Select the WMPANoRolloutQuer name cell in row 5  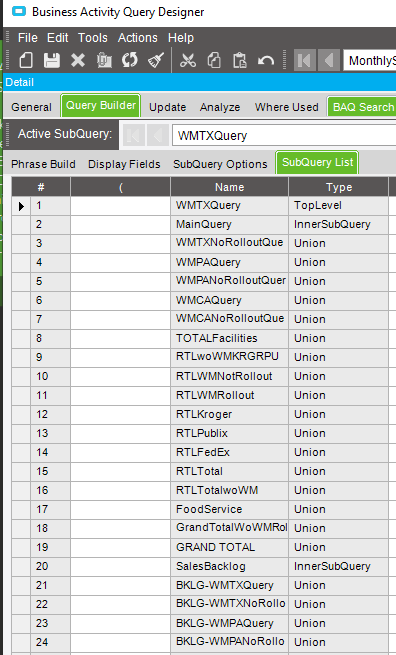[x=229, y=282]
